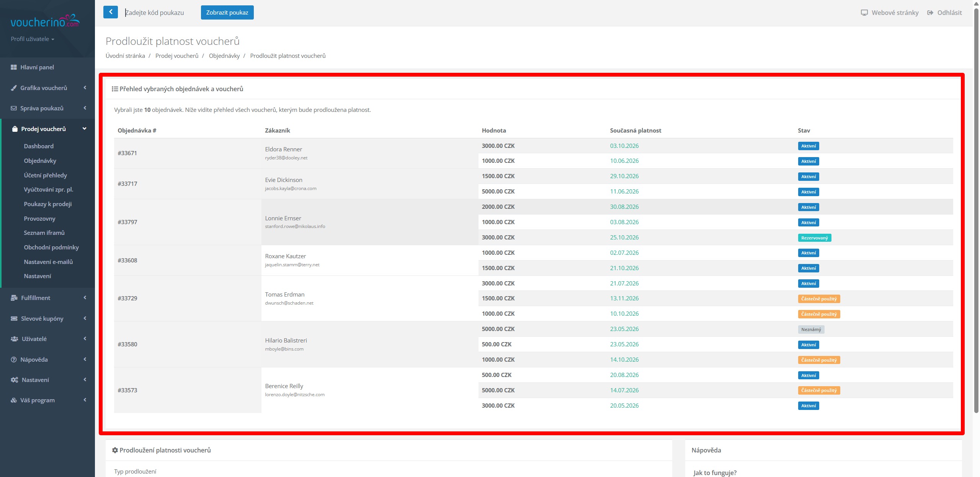Collapse the Prodej voucherů menu chevron
Viewport: 980px width, 477px height.
(85, 129)
